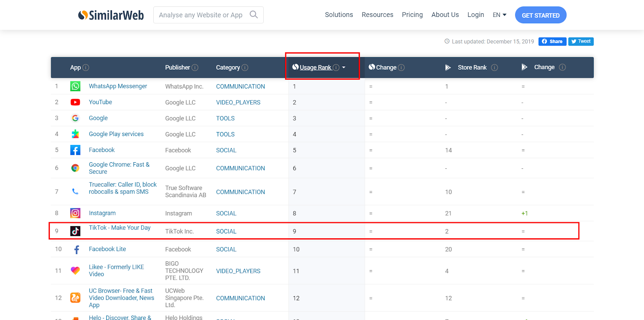Open the YouTube app icon
This screenshot has width=644, height=320.
pos(75,102)
